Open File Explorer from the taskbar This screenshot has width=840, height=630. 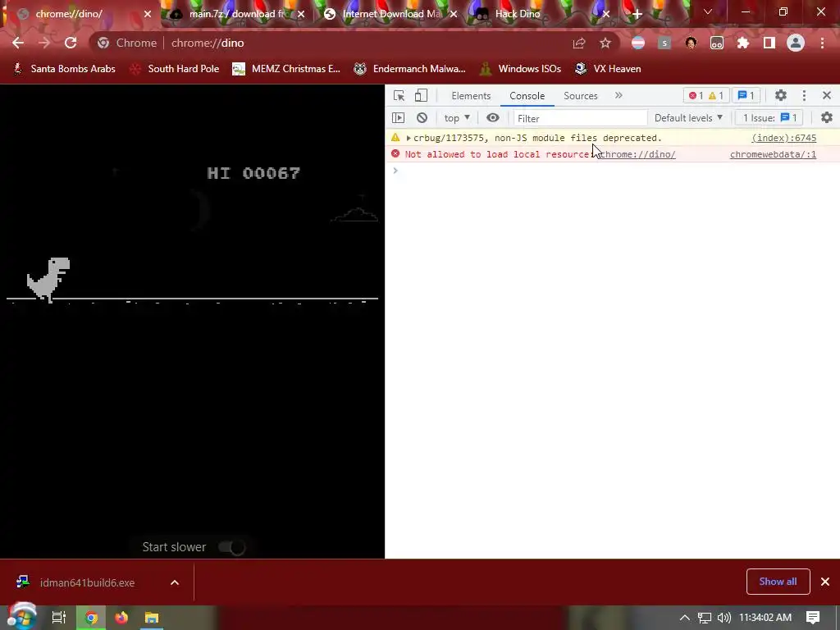pyautogui.click(x=152, y=618)
